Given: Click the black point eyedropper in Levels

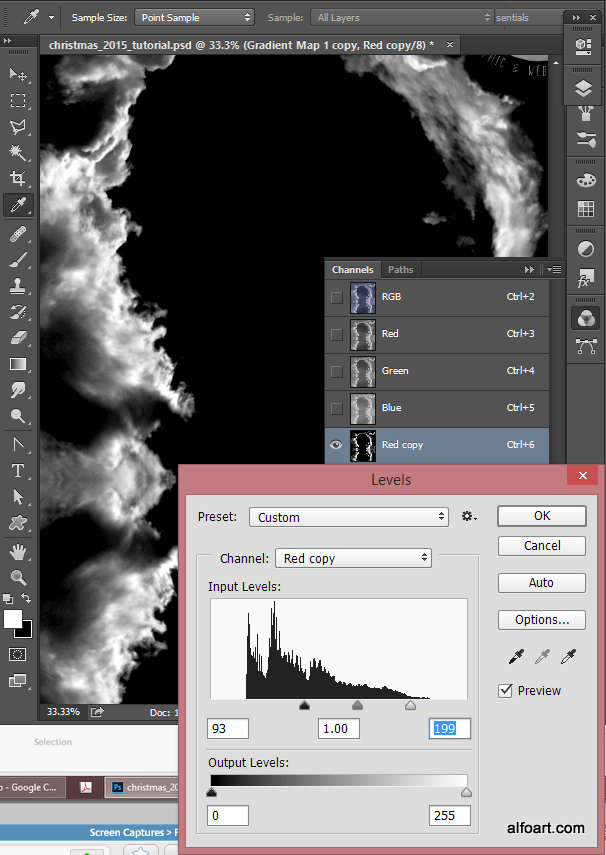Looking at the screenshot, I should point(517,657).
